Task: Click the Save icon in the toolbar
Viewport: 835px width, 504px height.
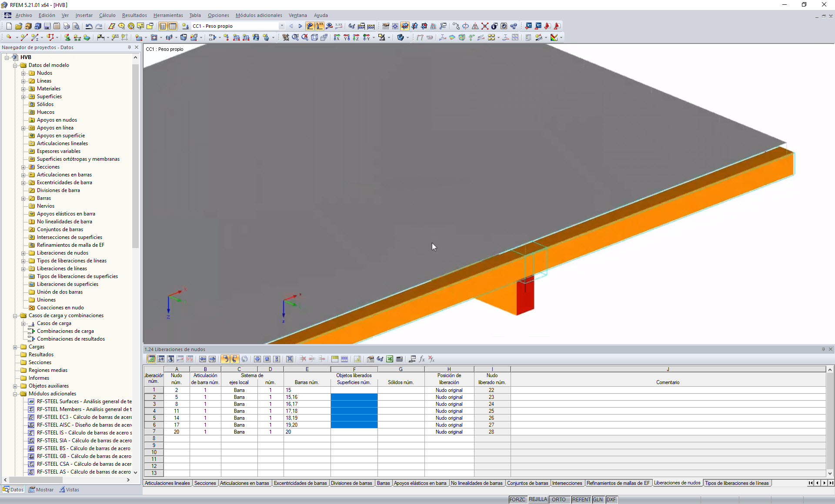Action: coord(47,26)
